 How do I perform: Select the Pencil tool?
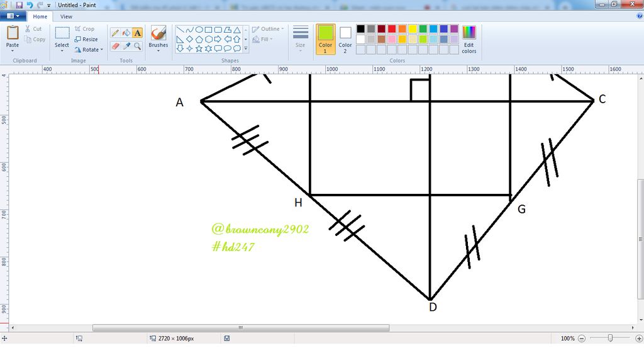[115, 33]
